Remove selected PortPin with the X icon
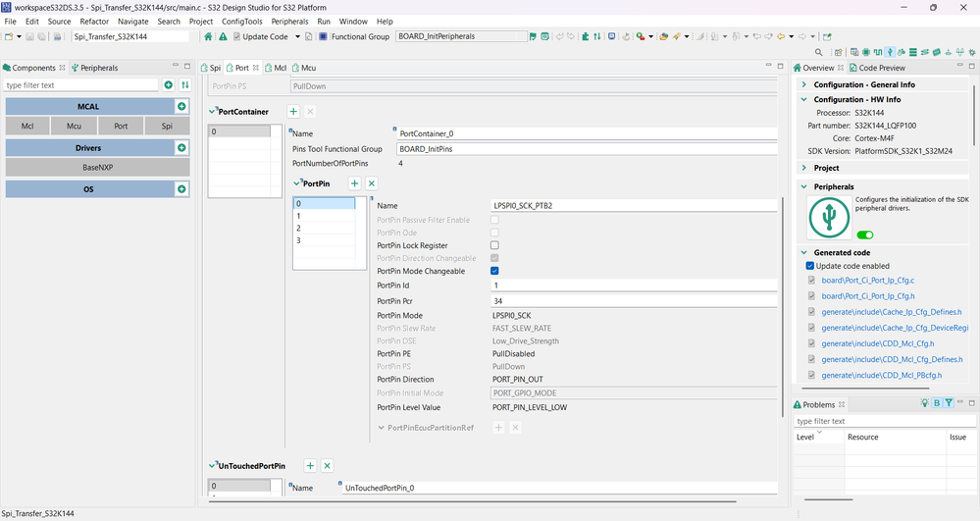 [x=371, y=183]
